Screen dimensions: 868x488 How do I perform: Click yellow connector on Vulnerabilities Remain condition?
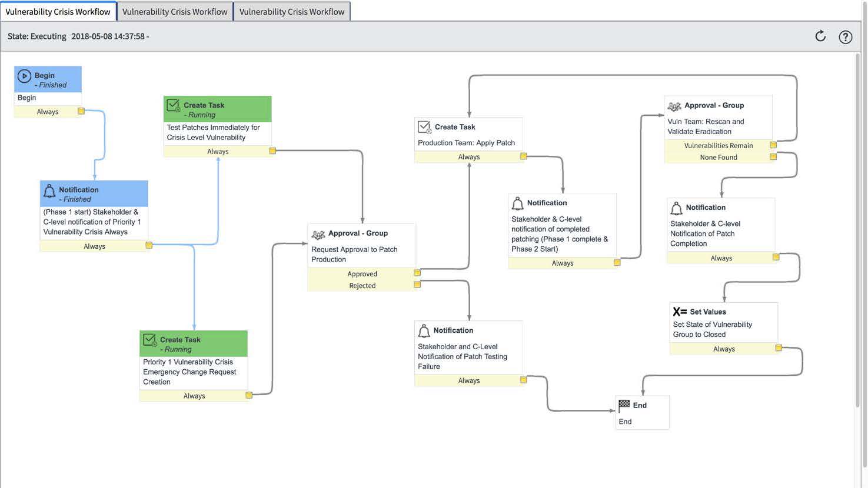coord(773,145)
